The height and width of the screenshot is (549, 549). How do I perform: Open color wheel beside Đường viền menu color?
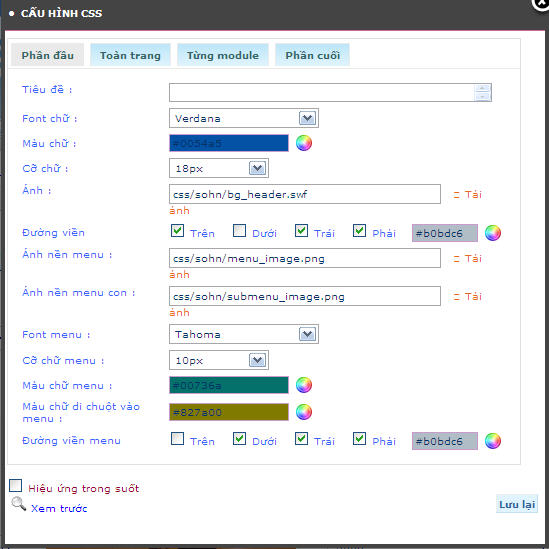(493, 441)
